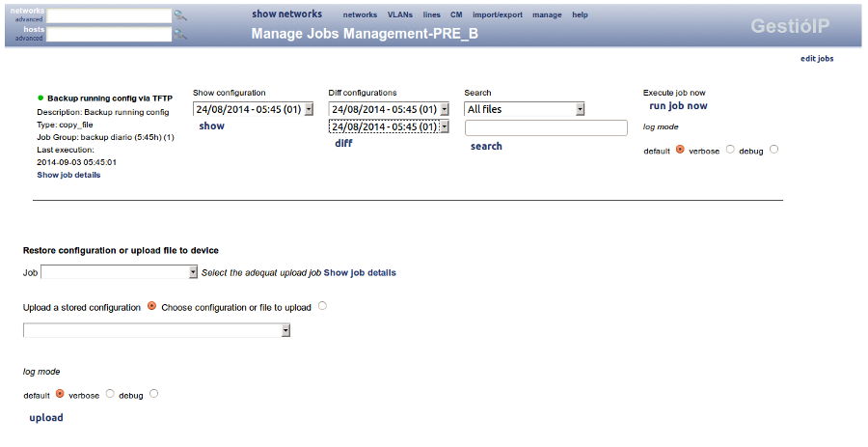The height and width of the screenshot is (447, 868).
Task: Open the VLANs menu
Action: pyautogui.click(x=399, y=14)
